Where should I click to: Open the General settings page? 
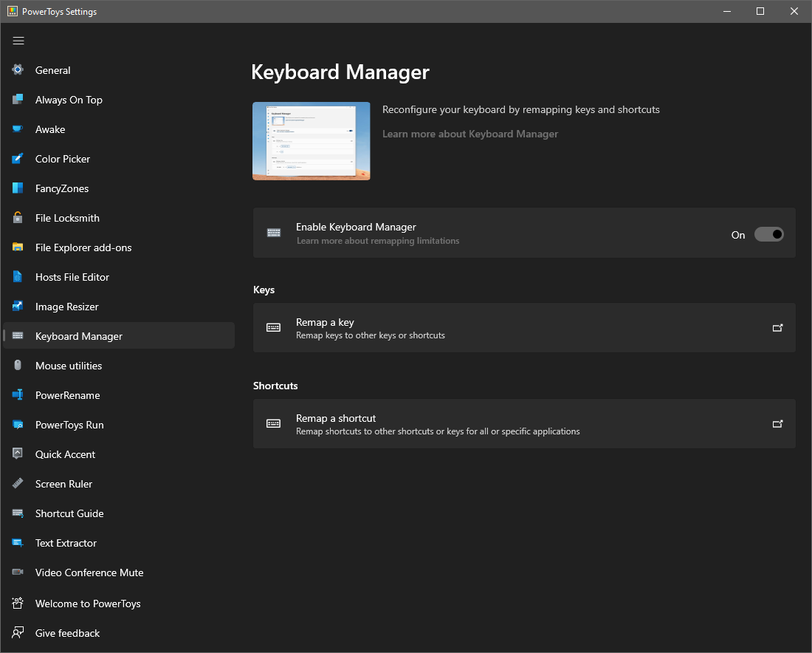[119, 70]
